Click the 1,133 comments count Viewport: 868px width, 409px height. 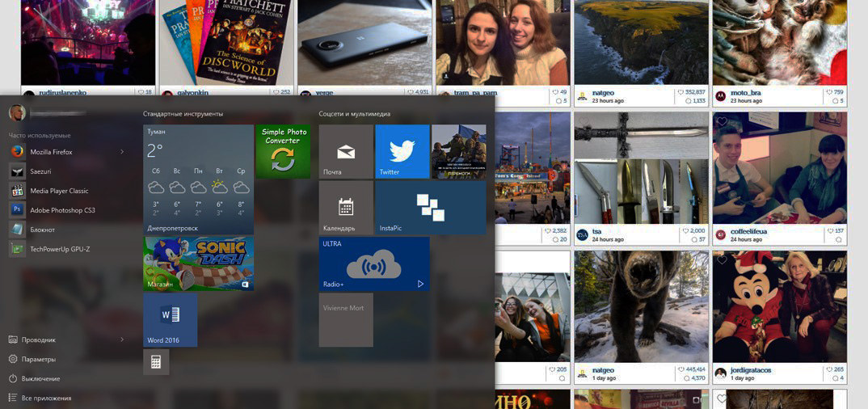tap(698, 101)
